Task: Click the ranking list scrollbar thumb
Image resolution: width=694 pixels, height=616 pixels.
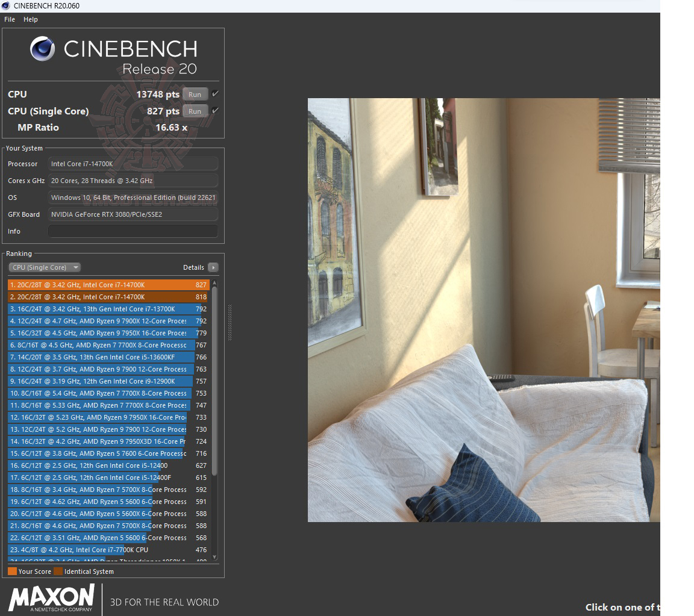Action: point(214,381)
